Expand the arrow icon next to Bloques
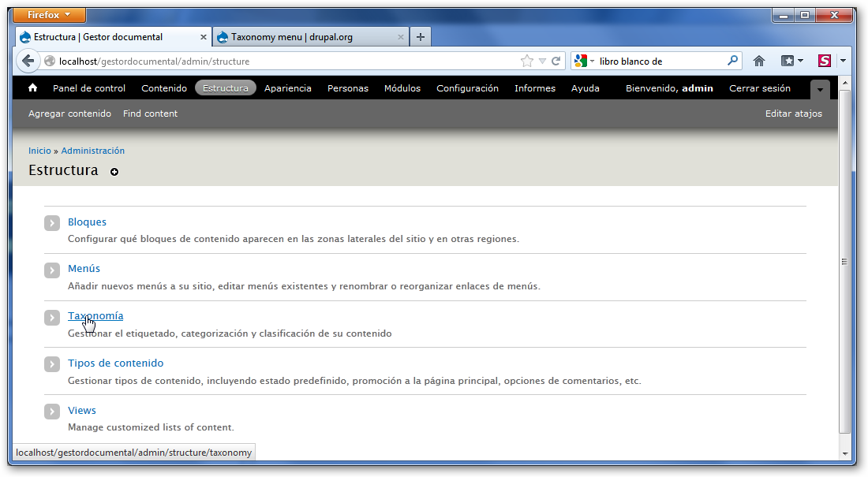Screen dimensions: 868x477 click(x=52, y=223)
